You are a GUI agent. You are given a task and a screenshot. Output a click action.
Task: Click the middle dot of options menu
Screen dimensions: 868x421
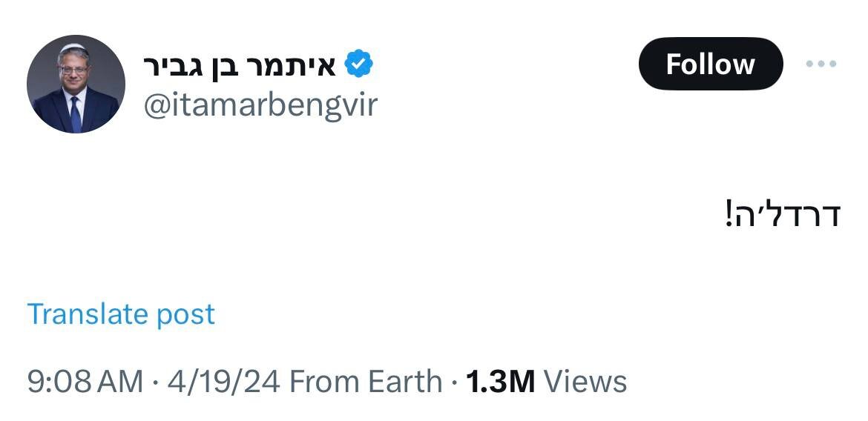(x=821, y=64)
